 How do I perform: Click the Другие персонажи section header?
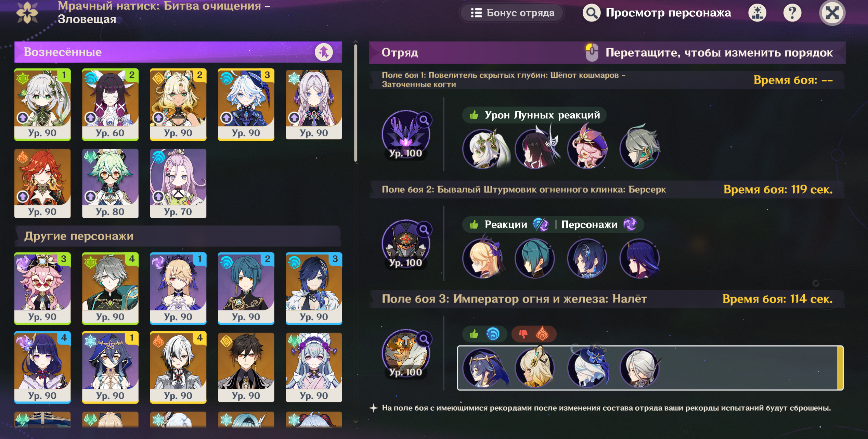[178, 236]
